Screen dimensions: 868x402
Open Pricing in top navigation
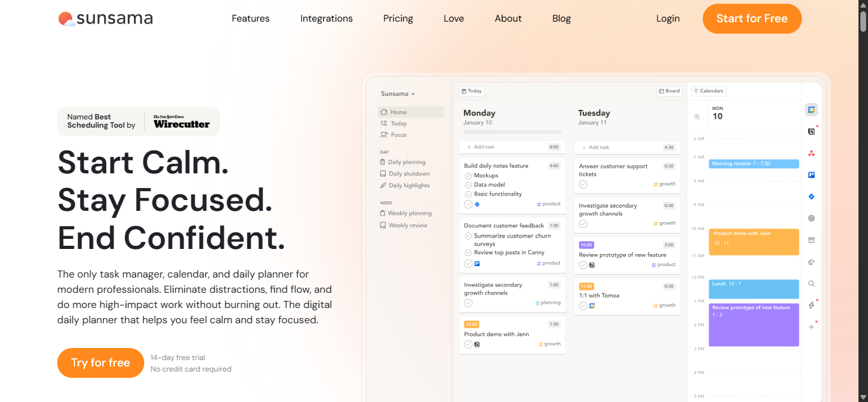[x=398, y=18]
